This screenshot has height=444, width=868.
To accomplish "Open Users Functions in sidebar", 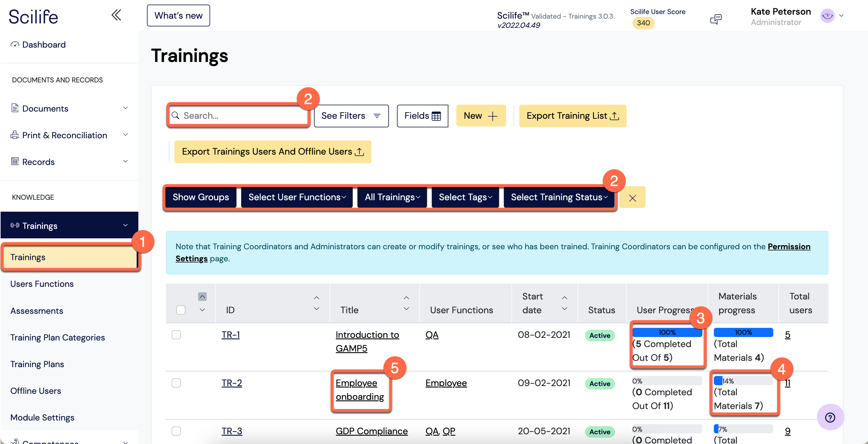I will tap(42, 284).
